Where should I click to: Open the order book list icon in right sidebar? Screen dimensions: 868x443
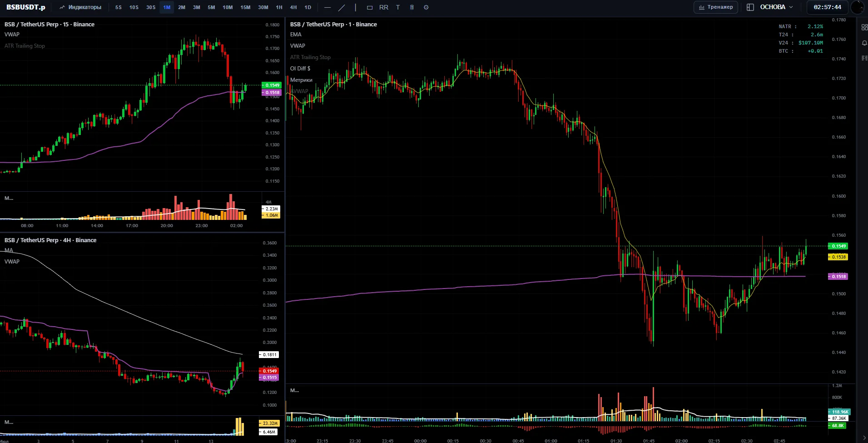tap(864, 58)
